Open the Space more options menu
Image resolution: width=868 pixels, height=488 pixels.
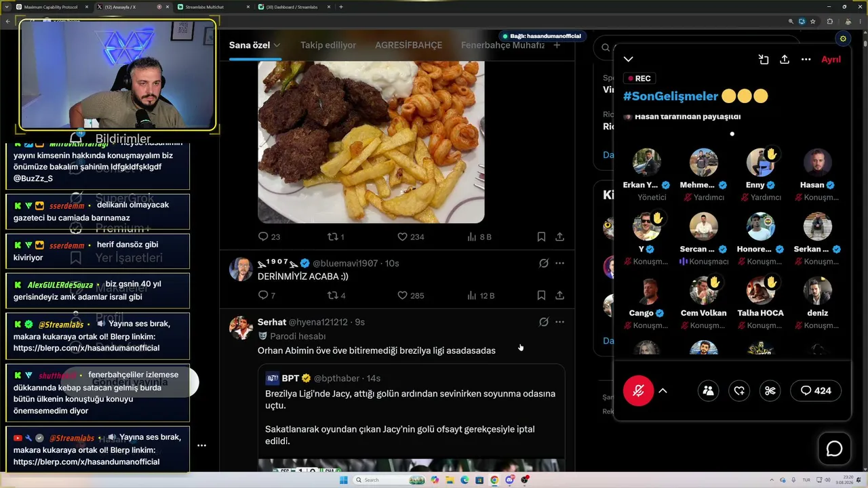[806, 60]
